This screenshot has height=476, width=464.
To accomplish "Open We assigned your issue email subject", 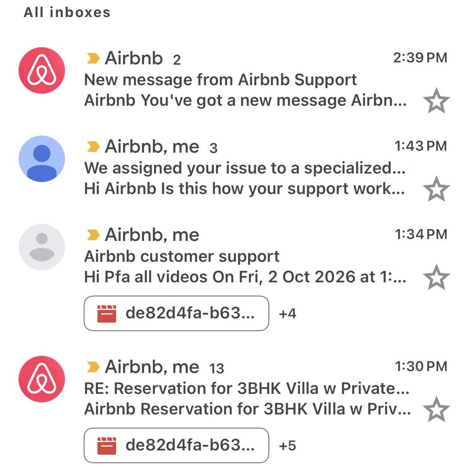I will [x=245, y=168].
